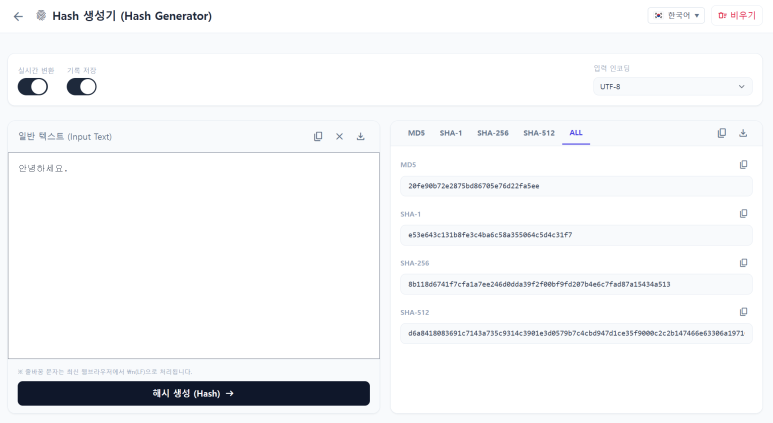
Task: Copy all hash results from tab bar
Action: (722, 133)
